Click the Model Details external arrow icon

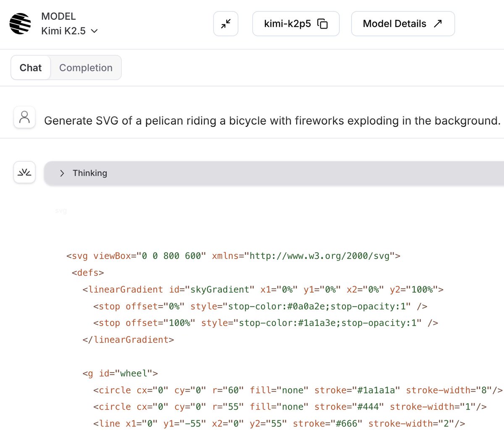point(438,24)
